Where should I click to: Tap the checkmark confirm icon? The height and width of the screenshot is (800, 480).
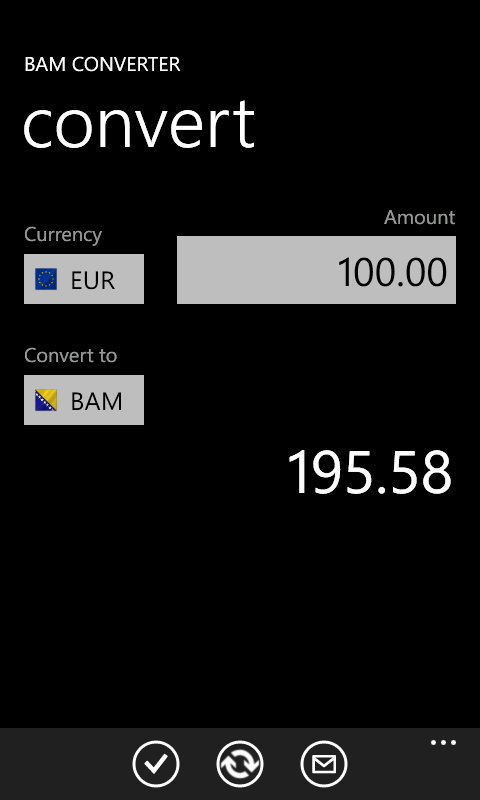[156, 764]
